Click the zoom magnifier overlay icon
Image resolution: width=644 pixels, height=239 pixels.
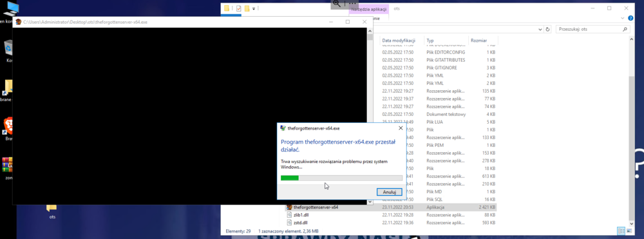coord(337,4)
